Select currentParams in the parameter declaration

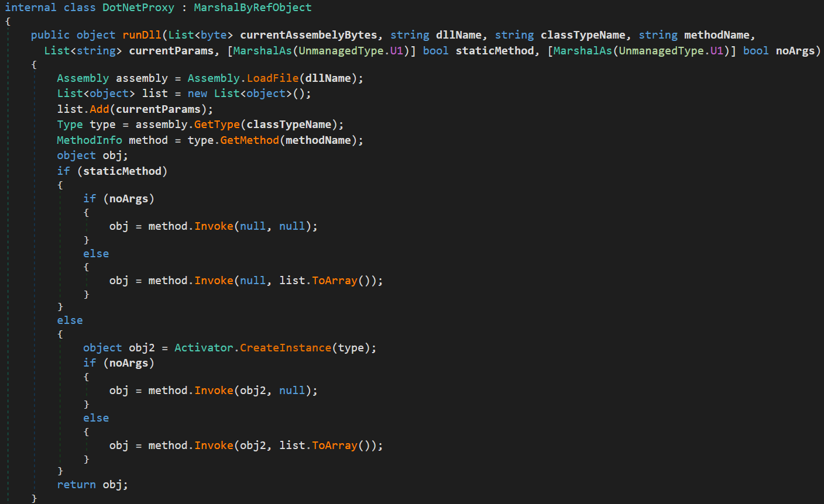click(171, 51)
